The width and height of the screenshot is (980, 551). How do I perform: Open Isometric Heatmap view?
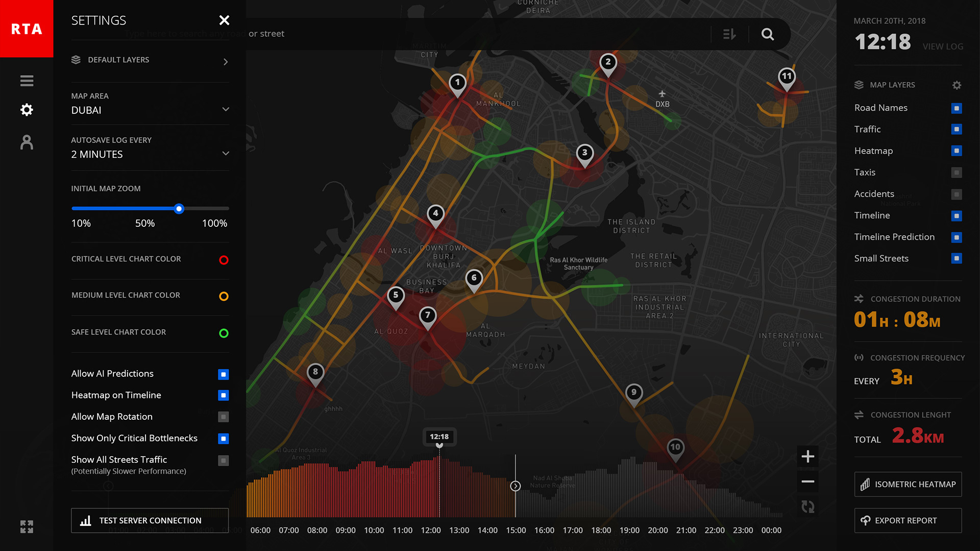(x=908, y=484)
